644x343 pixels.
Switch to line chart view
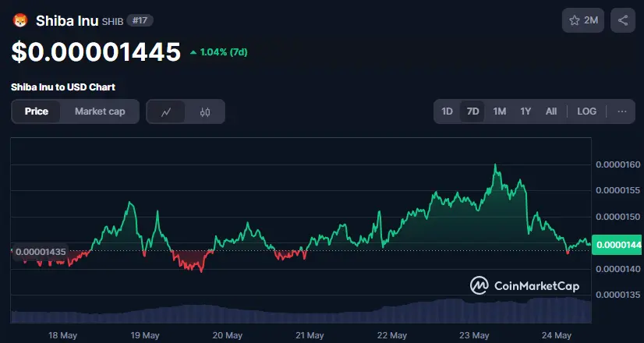coord(166,111)
